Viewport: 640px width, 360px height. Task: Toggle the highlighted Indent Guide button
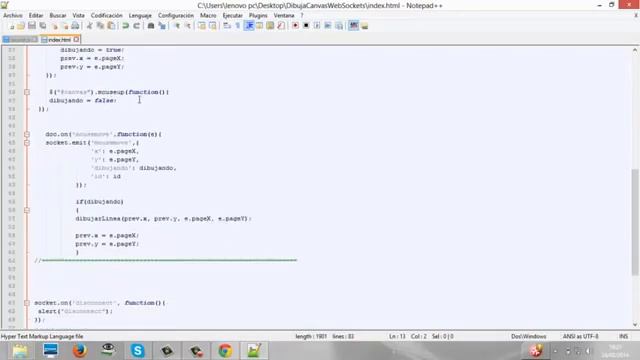(x=249, y=26)
